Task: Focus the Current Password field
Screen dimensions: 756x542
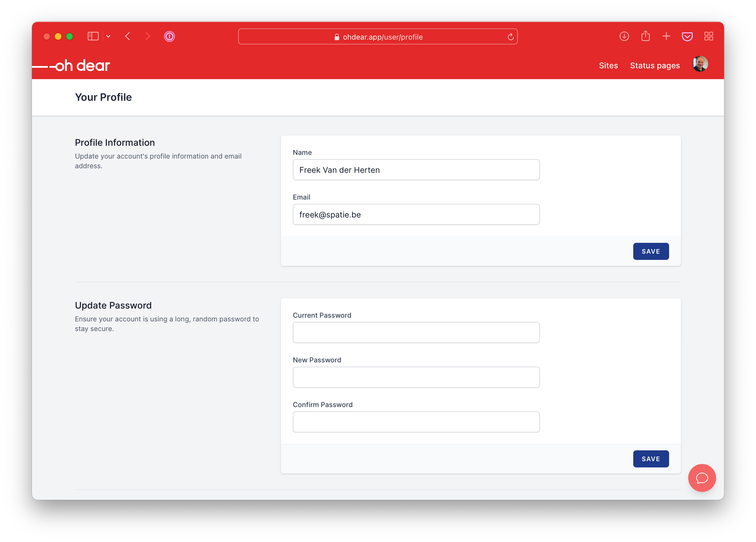Action: (x=416, y=332)
